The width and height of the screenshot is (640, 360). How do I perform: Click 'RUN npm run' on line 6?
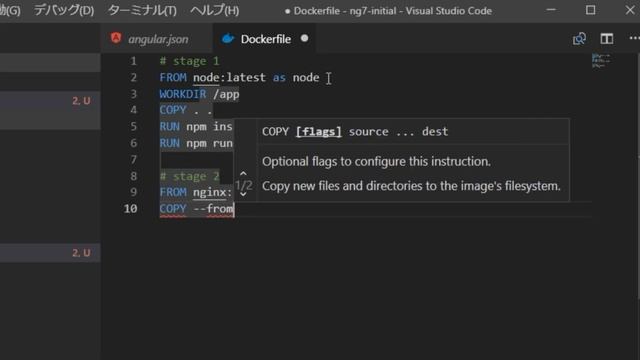(196, 143)
